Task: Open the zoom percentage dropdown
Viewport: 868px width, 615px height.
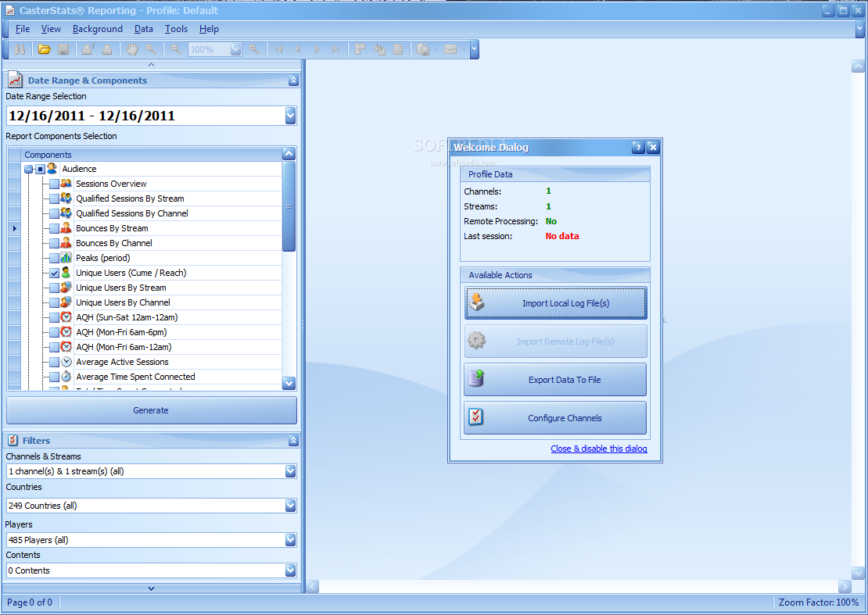Action: (236, 49)
